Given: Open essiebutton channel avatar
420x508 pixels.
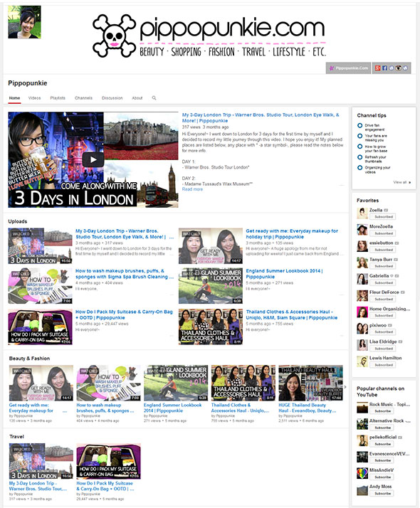Looking at the screenshot, I should [362, 246].
